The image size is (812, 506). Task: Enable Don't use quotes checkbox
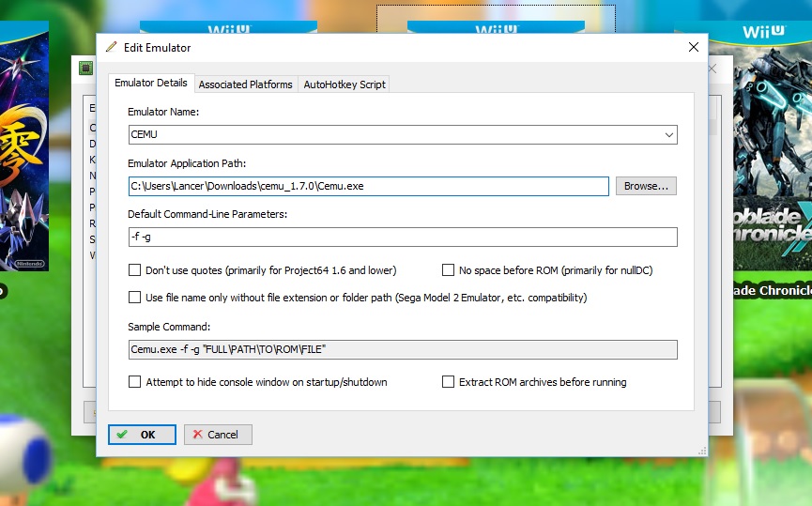[x=134, y=269]
